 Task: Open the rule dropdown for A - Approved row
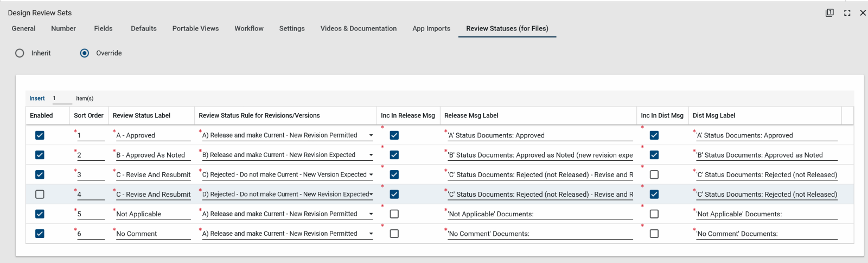[371, 135]
